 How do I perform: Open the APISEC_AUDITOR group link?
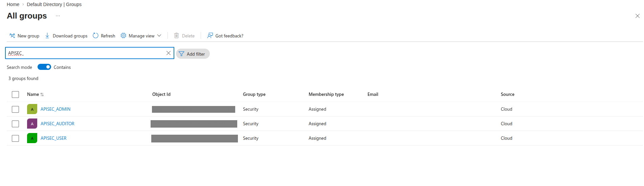[58, 124]
